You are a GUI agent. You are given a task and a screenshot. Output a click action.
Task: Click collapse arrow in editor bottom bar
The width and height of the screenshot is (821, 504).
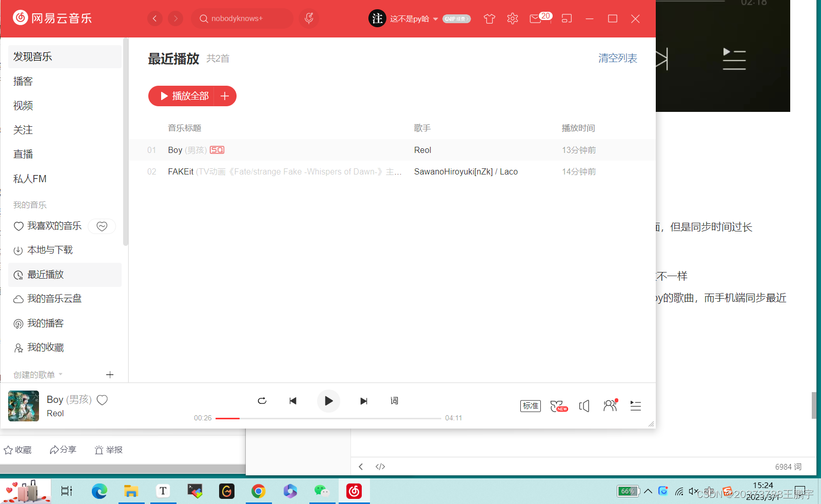point(361,467)
